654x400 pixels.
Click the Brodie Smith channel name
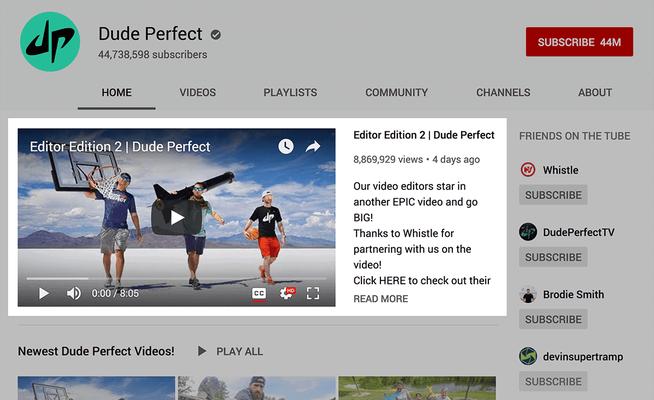pos(574,294)
